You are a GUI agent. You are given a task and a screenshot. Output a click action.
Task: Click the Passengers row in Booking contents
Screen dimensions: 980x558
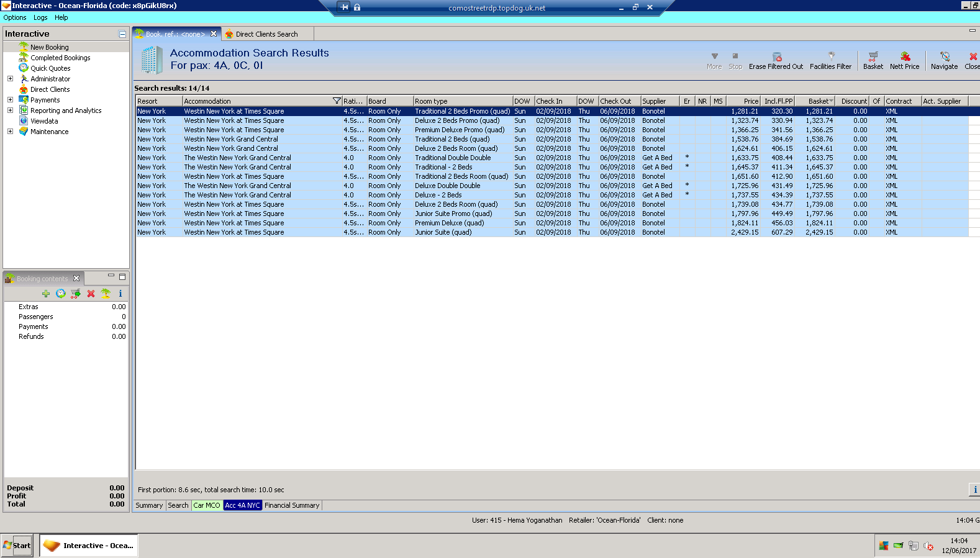66,317
